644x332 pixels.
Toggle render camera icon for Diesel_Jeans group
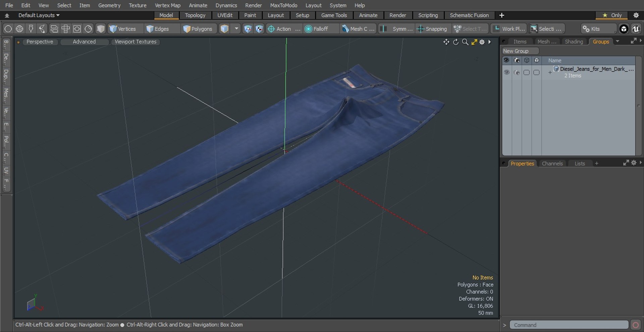pyautogui.click(x=517, y=72)
